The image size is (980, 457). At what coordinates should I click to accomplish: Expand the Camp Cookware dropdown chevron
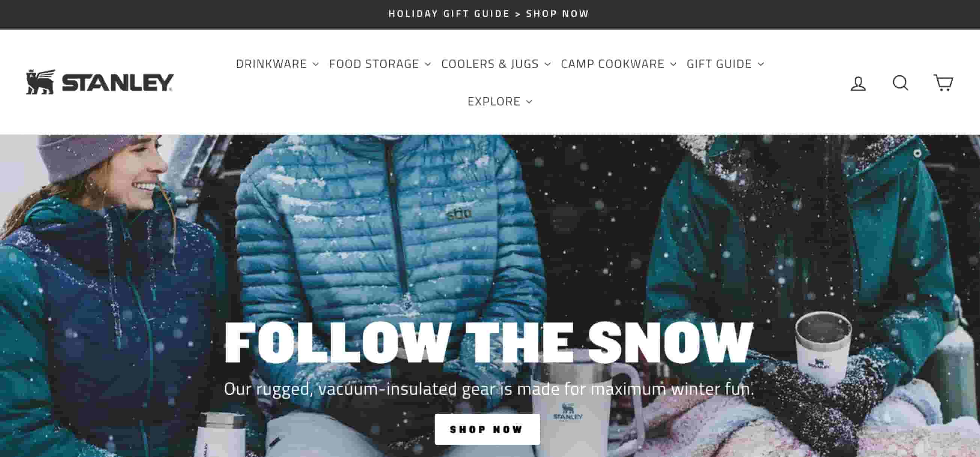pyautogui.click(x=673, y=64)
